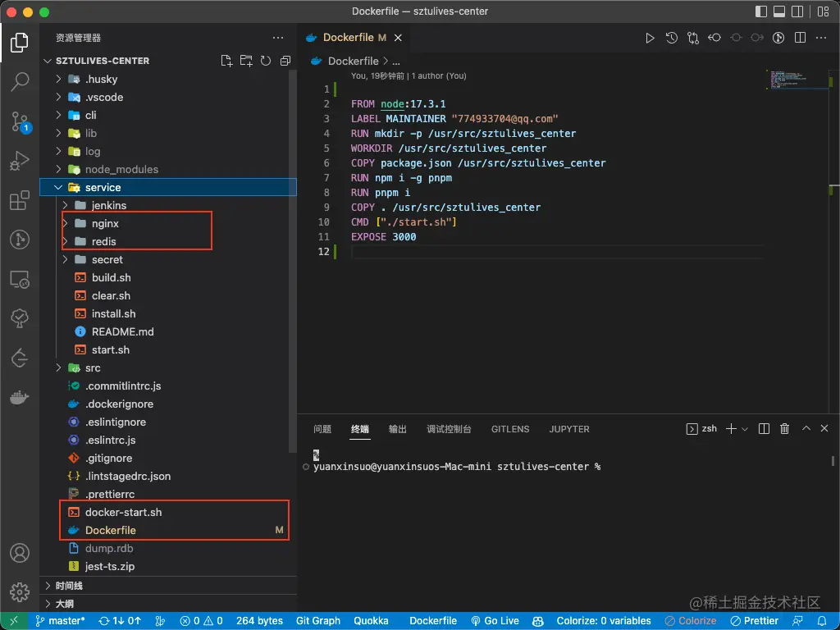This screenshot has height=630, width=840.
Task: Click the master* branch indicator
Action: point(60,621)
